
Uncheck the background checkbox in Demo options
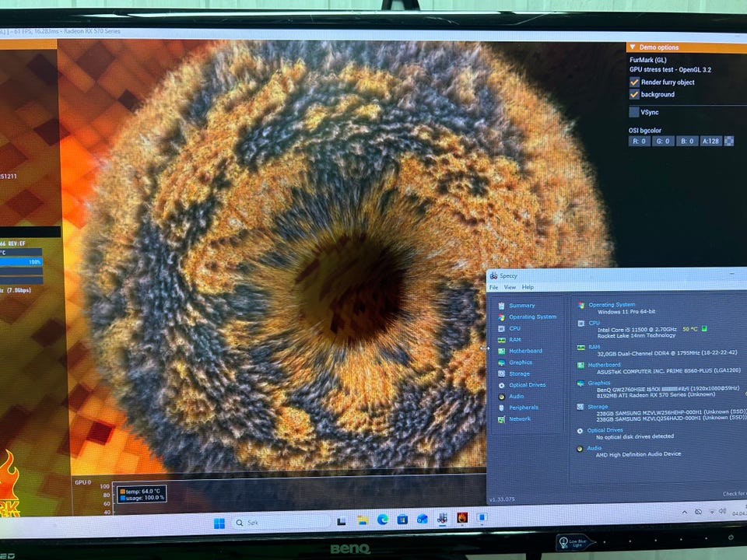coord(634,95)
